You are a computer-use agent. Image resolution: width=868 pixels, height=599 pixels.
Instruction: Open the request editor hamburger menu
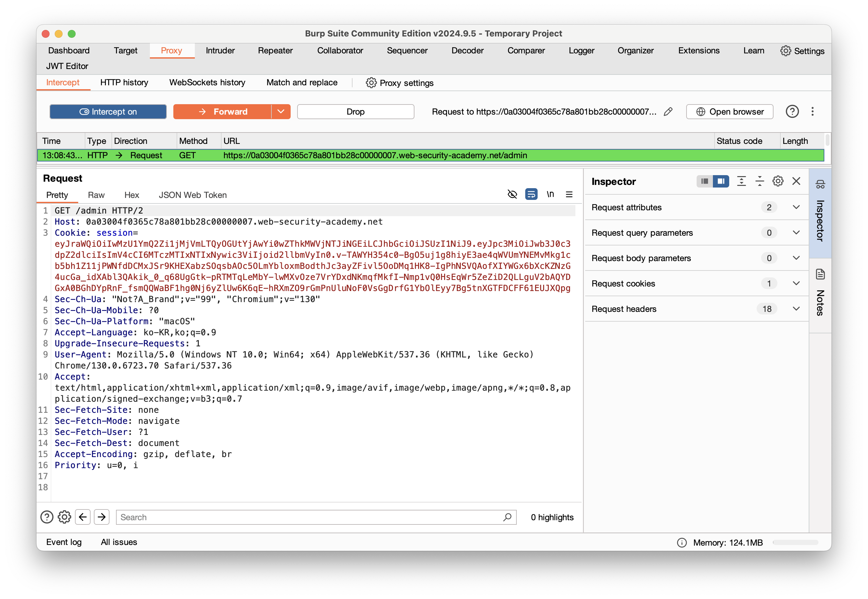[569, 194]
